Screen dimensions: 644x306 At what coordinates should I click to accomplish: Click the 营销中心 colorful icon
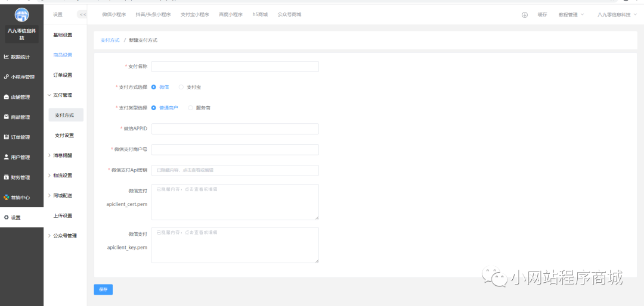pyautogui.click(x=6, y=197)
